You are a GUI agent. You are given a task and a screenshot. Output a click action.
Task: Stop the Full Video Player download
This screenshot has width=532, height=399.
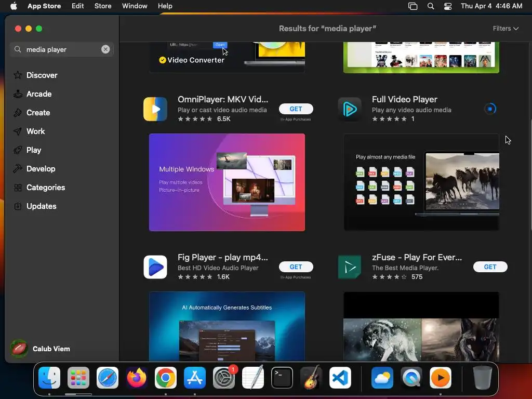[490, 109]
